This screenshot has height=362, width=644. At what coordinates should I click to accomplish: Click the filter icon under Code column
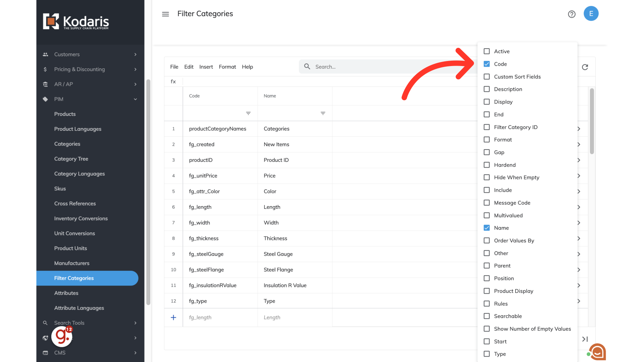tap(248, 113)
